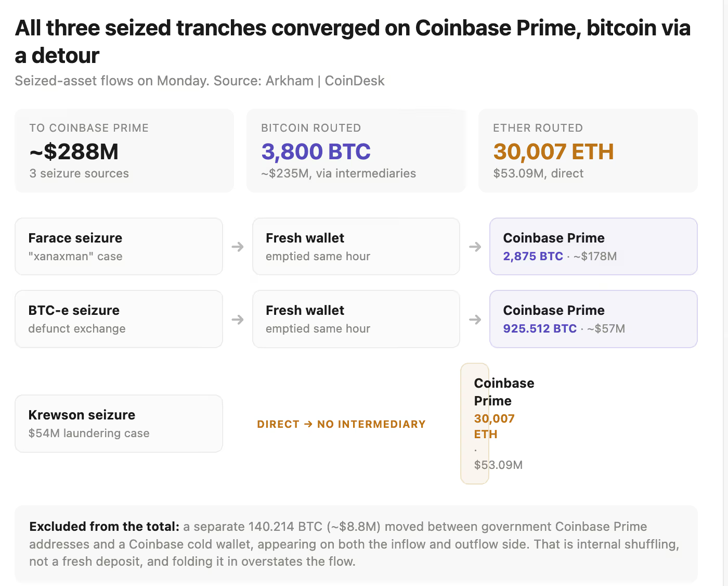Click the Coinbase Prime 30,007 ETH card
The image size is (728, 586).
coord(475,424)
